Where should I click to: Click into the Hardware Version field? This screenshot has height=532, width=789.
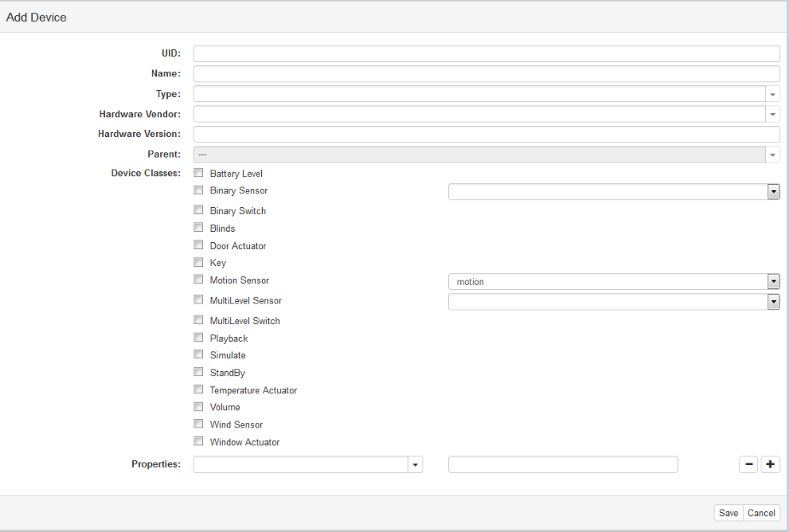point(486,135)
